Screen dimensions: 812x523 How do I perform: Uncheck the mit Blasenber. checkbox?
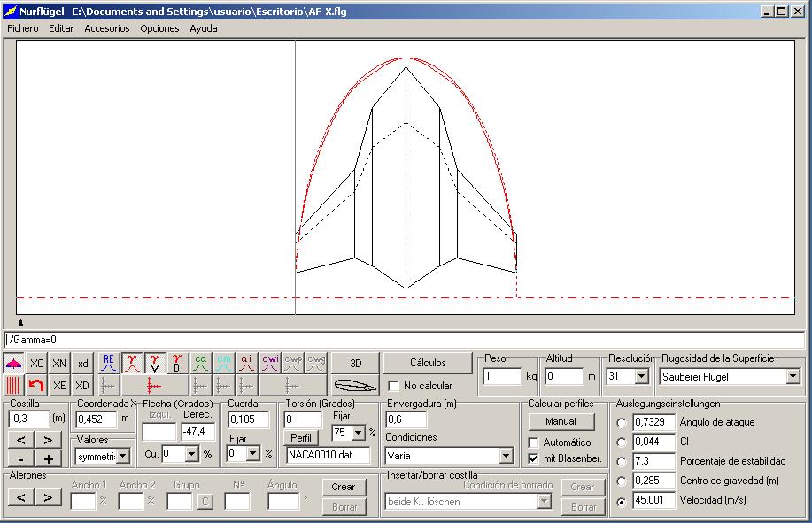click(533, 458)
